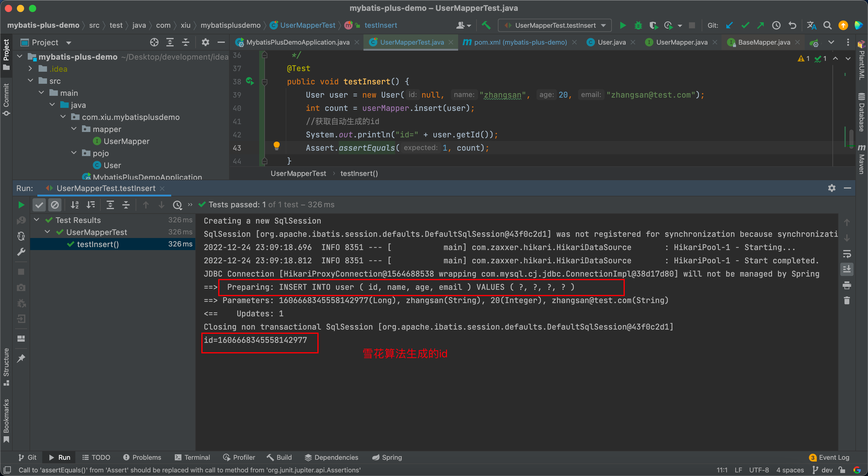Screen dimensions: 868x476
Task: Open Event Log
Action: (x=829, y=457)
